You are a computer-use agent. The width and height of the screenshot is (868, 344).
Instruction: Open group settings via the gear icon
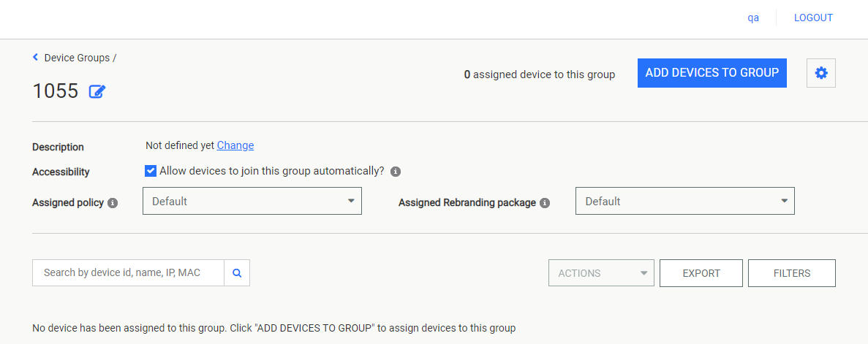pos(821,73)
